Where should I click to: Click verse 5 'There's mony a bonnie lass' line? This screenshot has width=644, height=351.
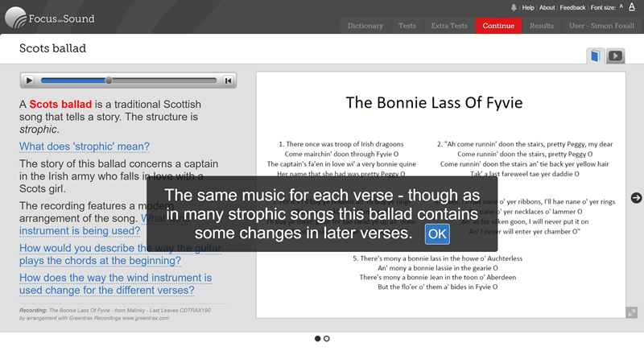click(x=437, y=258)
